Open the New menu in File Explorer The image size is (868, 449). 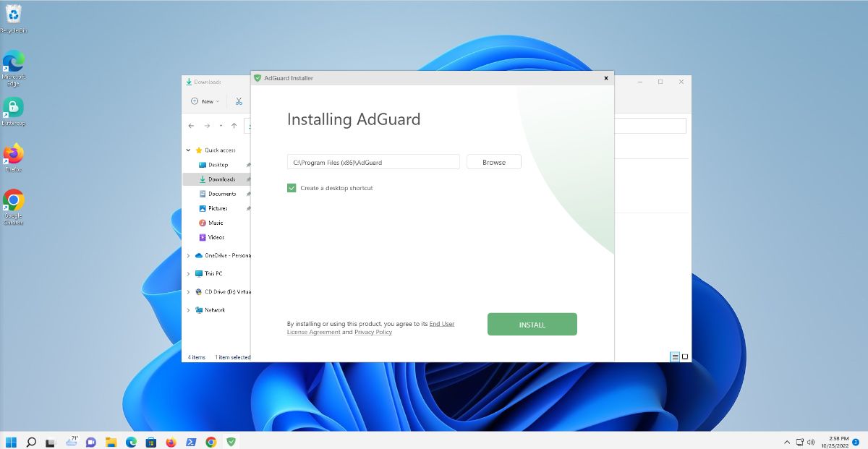[x=204, y=101]
